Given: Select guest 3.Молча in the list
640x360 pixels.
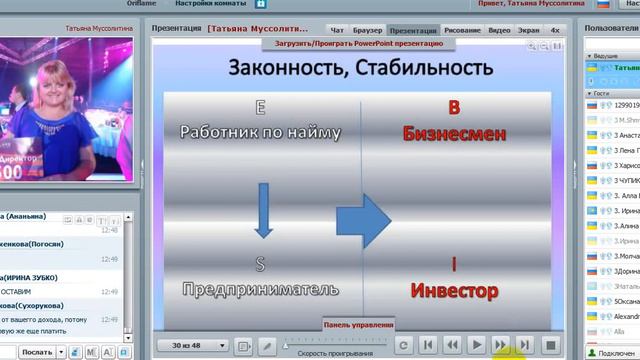Looking at the screenshot, I should (613, 256).
